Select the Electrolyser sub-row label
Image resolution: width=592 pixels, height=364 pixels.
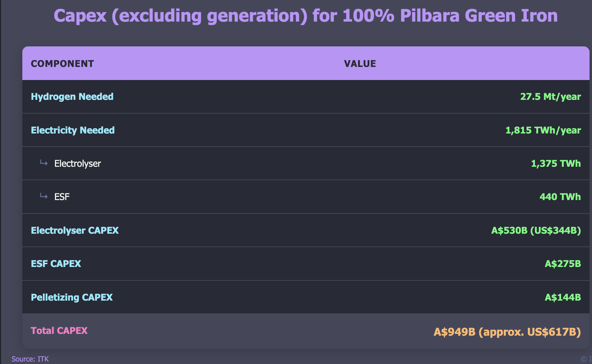[x=78, y=164]
